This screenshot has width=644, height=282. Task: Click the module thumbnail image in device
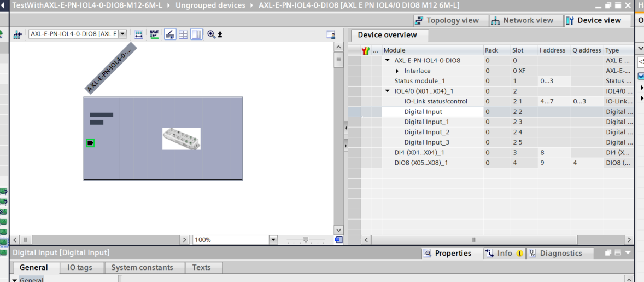181,139
